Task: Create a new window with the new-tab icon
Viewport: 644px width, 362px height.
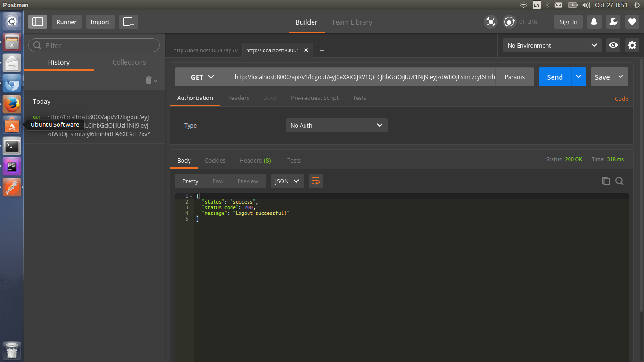Action: pos(128,21)
